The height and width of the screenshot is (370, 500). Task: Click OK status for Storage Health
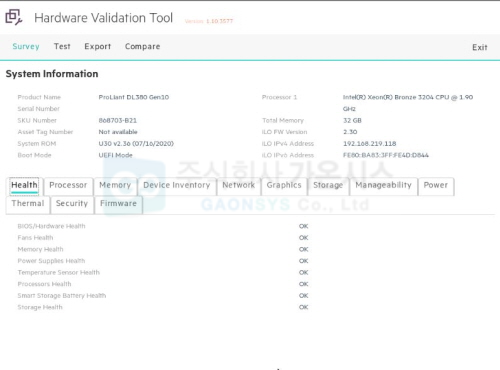click(303, 307)
